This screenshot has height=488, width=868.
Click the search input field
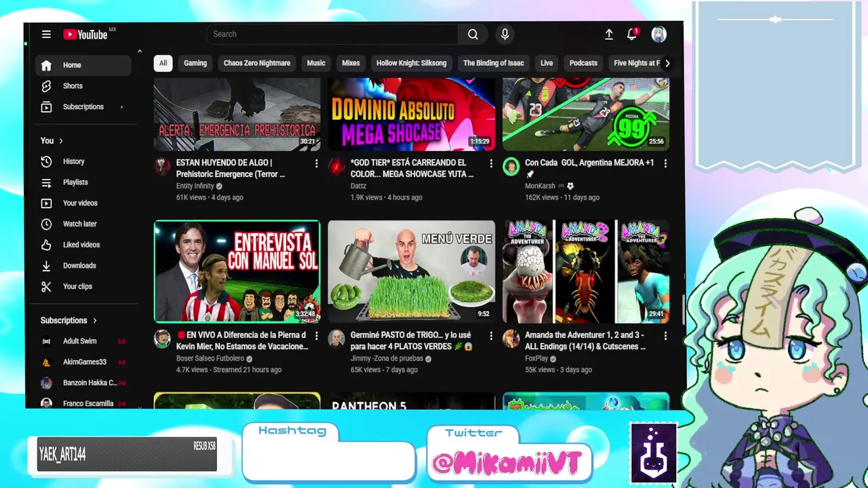pos(332,35)
